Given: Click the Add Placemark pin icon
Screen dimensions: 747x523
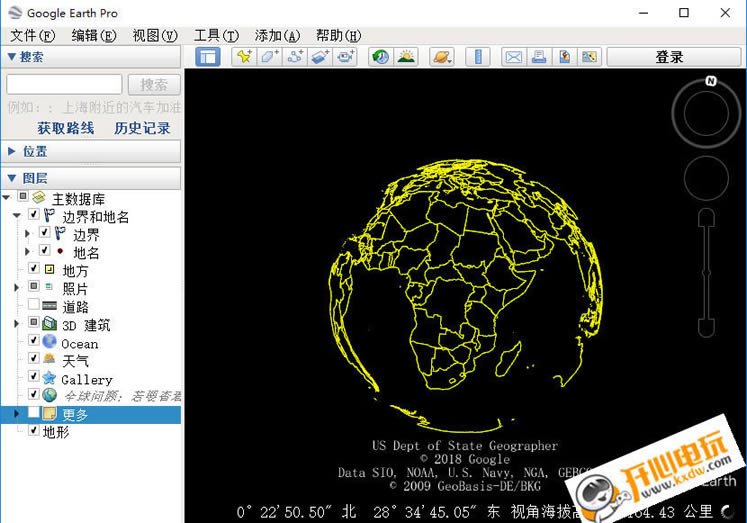Looking at the screenshot, I should 243,57.
